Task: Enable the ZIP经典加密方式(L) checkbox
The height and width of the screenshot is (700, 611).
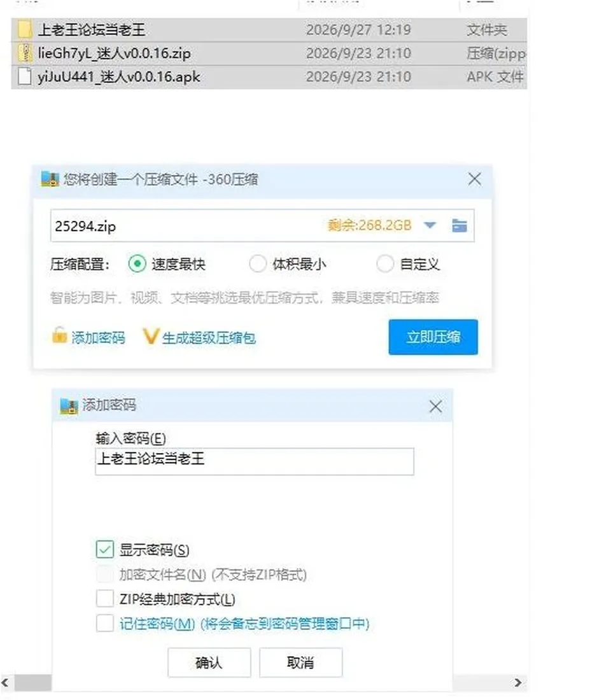Action: (105, 598)
